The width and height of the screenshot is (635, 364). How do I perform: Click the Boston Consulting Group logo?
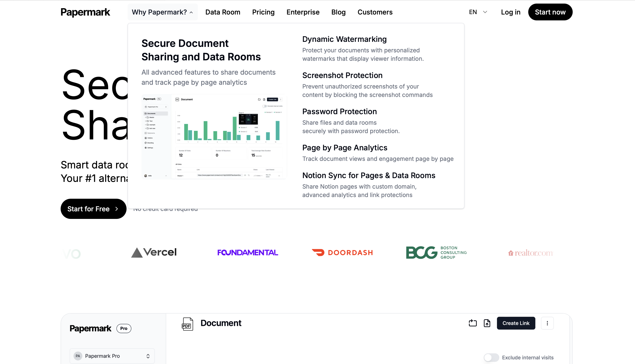coord(436,253)
